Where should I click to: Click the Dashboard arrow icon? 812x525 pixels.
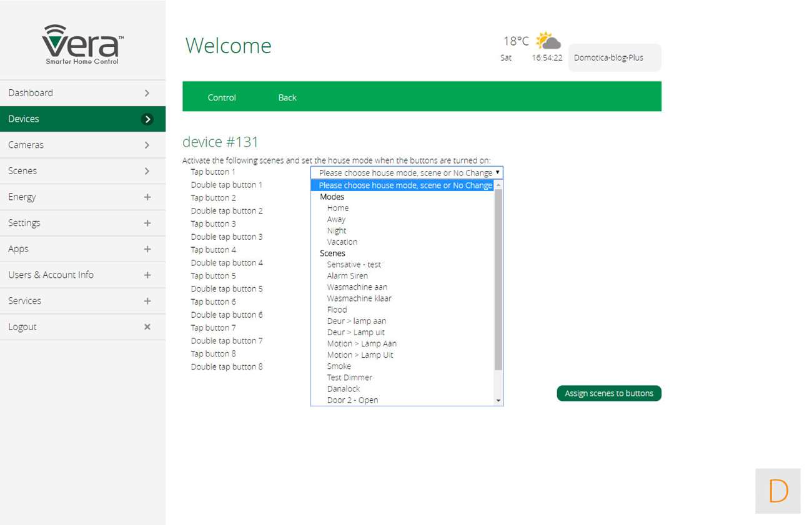147,93
